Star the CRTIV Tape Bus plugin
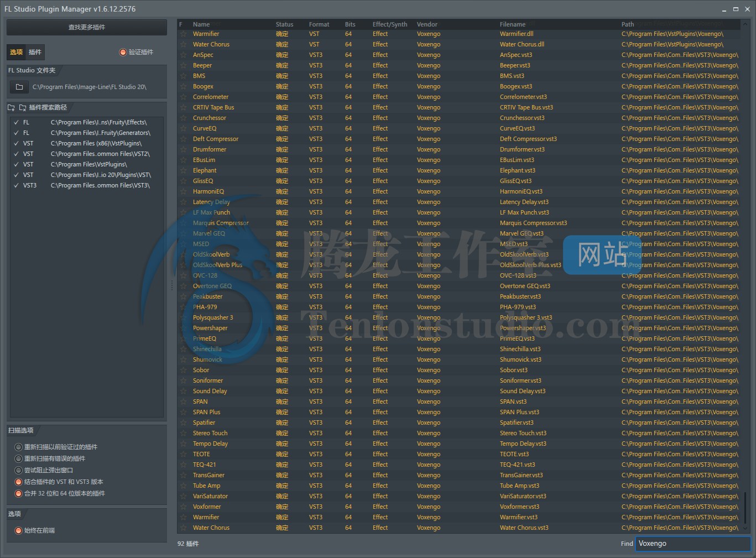Viewport: 756px width, 558px height. [183, 107]
